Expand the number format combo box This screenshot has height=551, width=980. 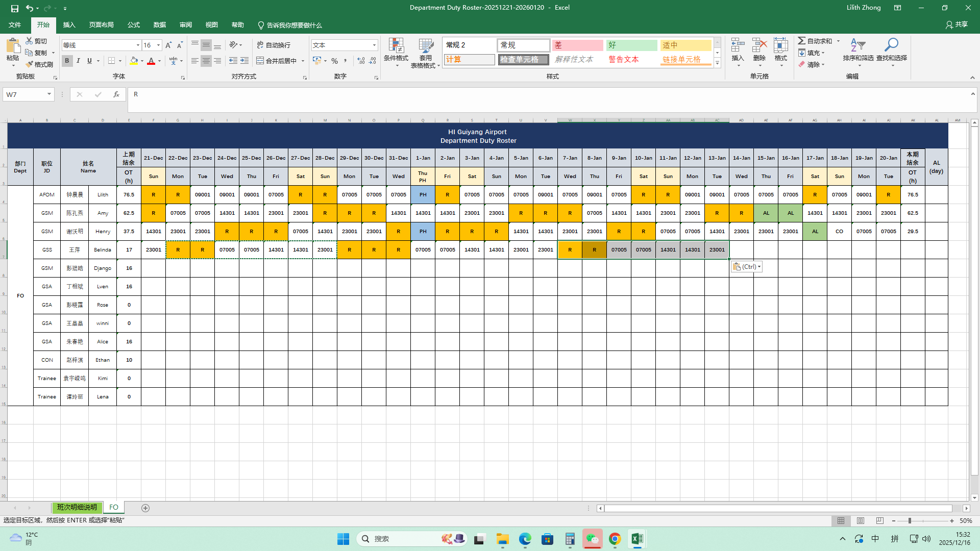pos(374,45)
